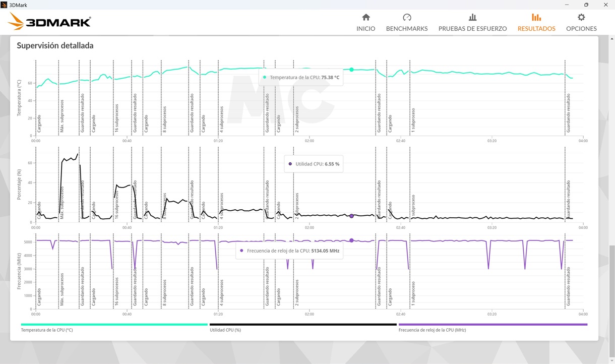Click the Temperatura de la CPU (°C) legend text
The width and height of the screenshot is (615, 364).
click(x=47, y=330)
